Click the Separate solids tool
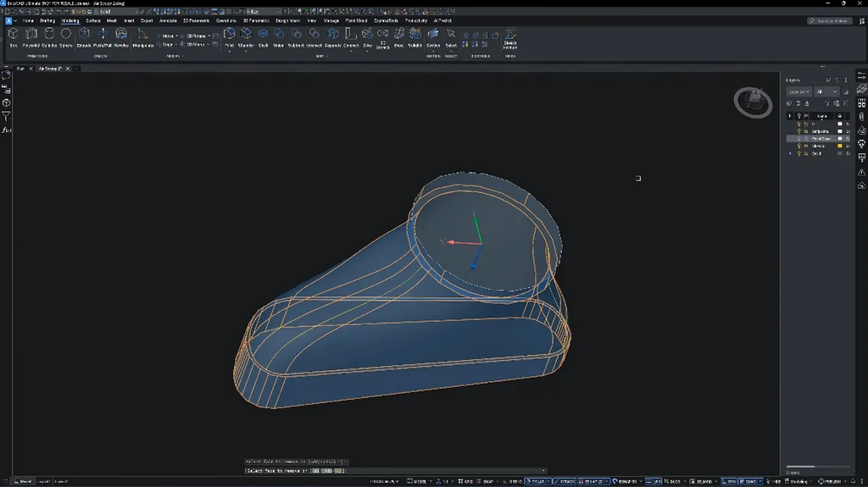The height and width of the screenshot is (487, 868). (332, 37)
